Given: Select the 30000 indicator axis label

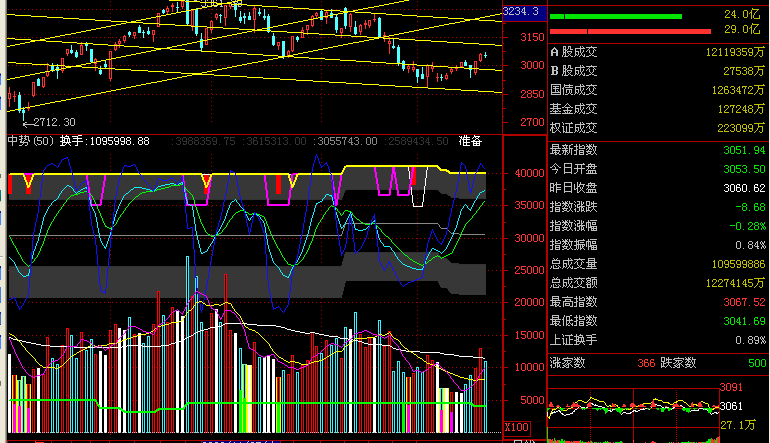Looking at the screenshot, I should (529, 238).
